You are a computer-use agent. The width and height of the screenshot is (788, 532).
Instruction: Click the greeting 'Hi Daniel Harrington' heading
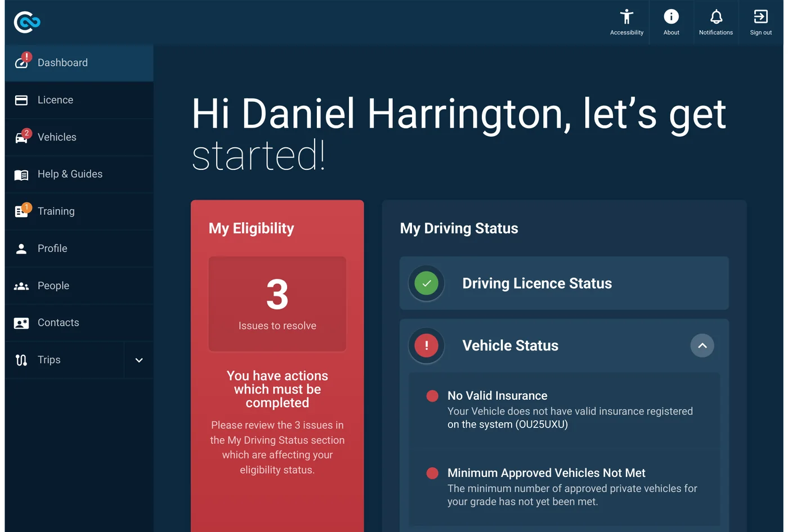click(x=459, y=134)
